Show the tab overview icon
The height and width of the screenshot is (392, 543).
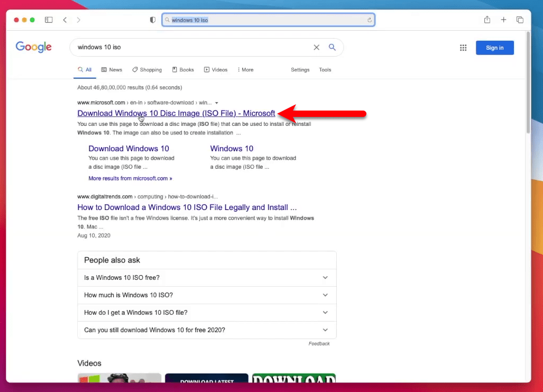click(520, 20)
